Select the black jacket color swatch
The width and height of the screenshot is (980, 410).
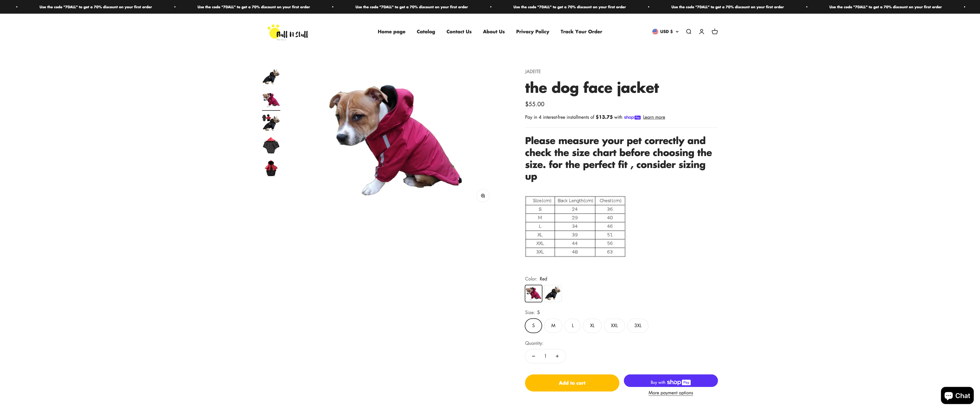pos(553,294)
